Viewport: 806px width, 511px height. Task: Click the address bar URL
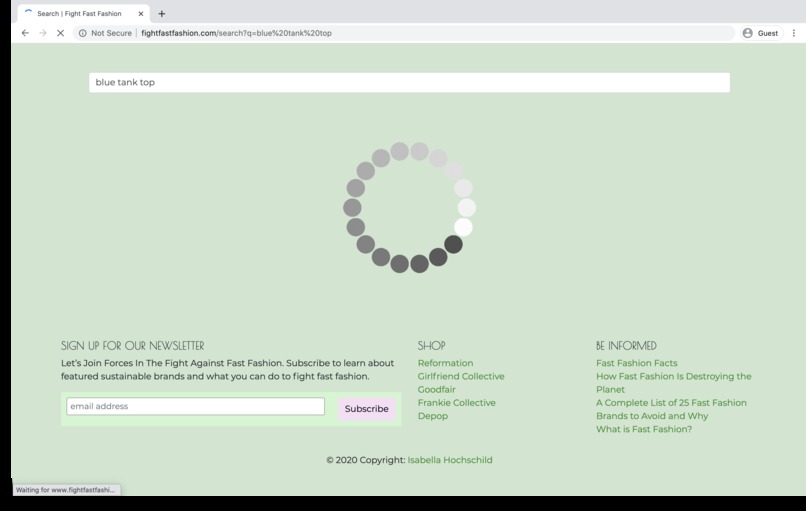pos(236,33)
